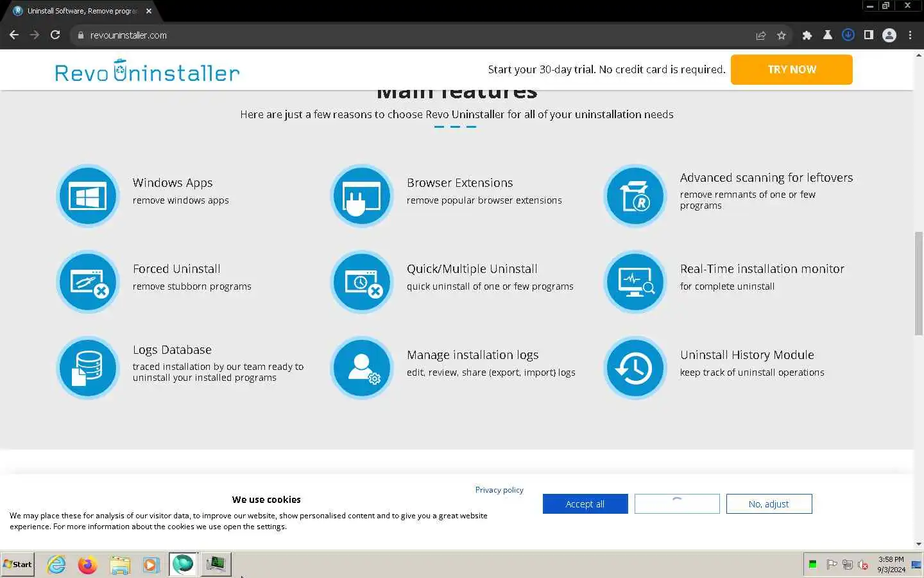Click the Forced Uninstall feature icon
The image size is (924, 578).
[88, 282]
